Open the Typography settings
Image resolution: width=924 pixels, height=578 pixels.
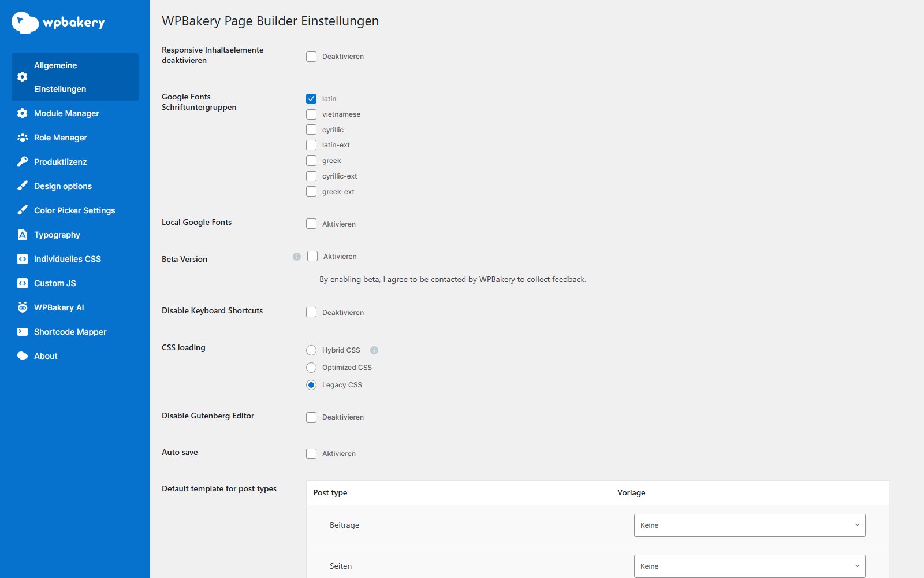pyautogui.click(x=75, y=235)
